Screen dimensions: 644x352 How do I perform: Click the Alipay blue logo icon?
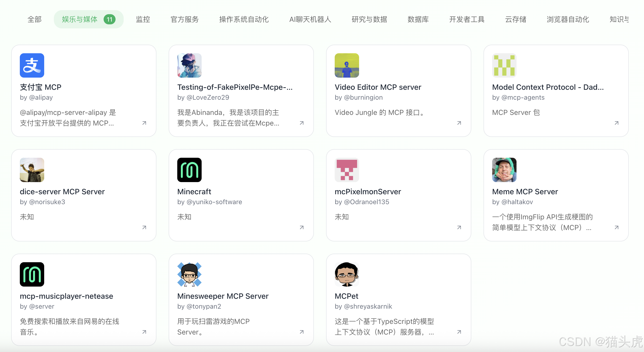click(32, 65)
